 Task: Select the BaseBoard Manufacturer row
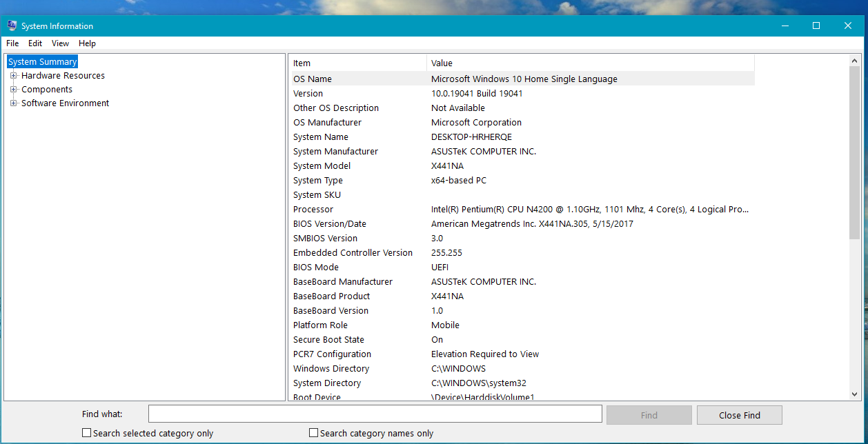[522, 281]
